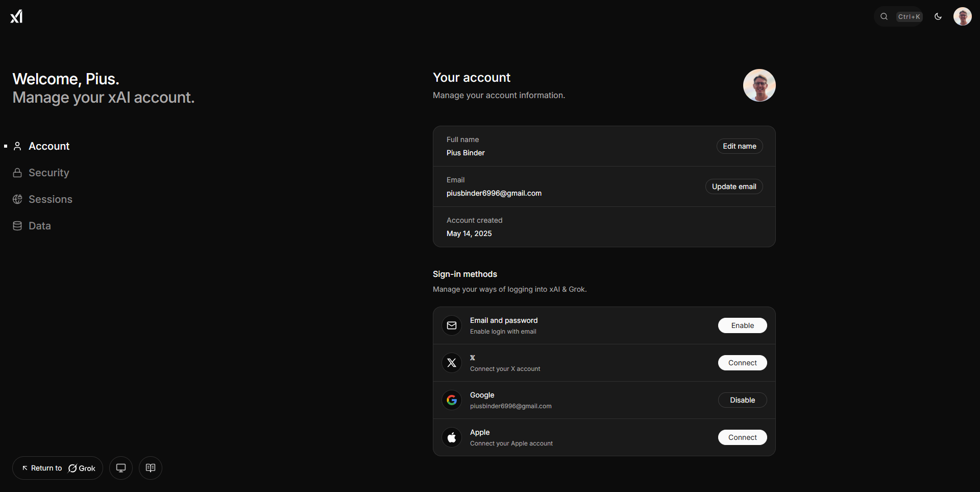Open the Security section

tap(48, 173)
